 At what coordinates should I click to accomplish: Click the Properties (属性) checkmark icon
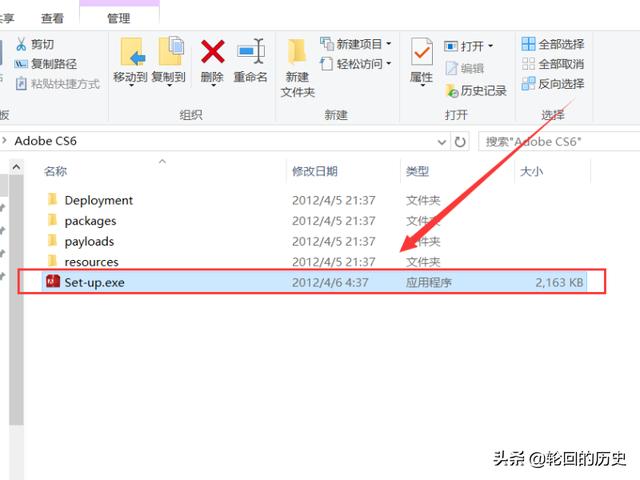[422, 51]
